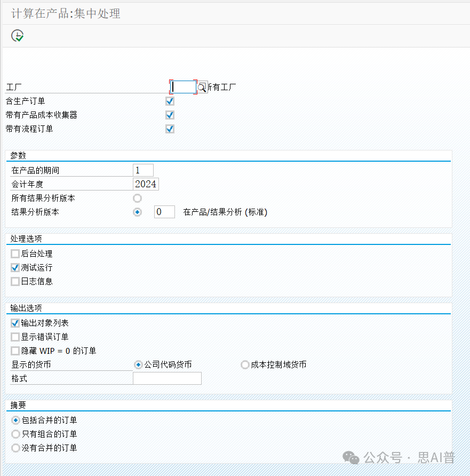Select 成本控制域货币 radio button
This screenshot has width=470, height=476.
coord(245,365)
